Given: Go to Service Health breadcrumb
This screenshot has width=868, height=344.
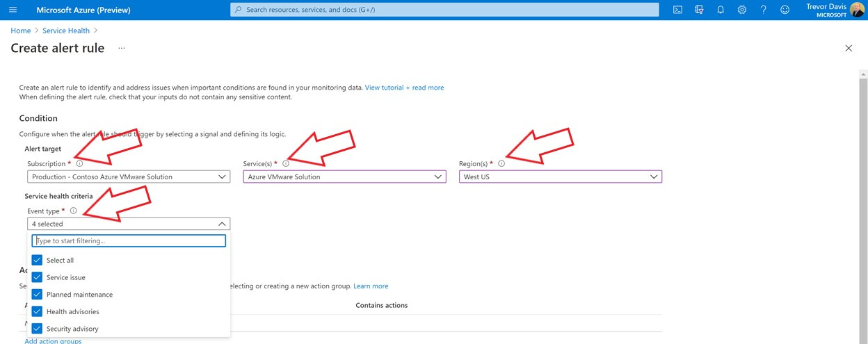Looking at the screenshot, I should tap(66, 31).
